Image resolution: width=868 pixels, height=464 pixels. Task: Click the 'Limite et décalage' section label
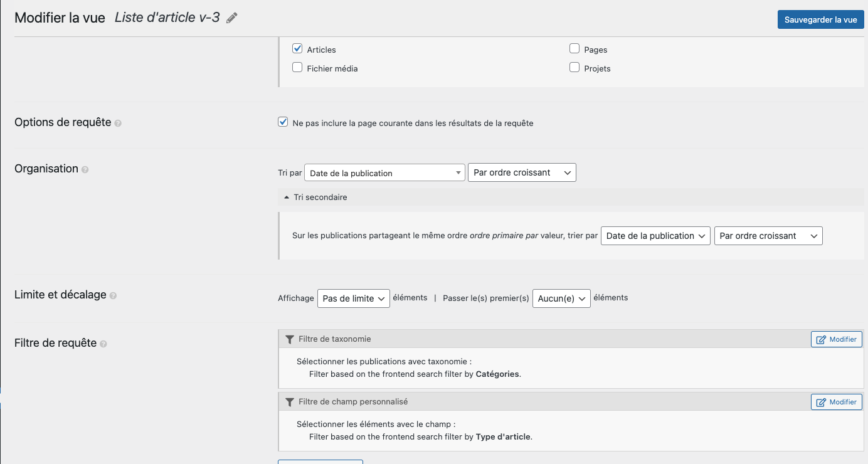(x=60, y=294)
